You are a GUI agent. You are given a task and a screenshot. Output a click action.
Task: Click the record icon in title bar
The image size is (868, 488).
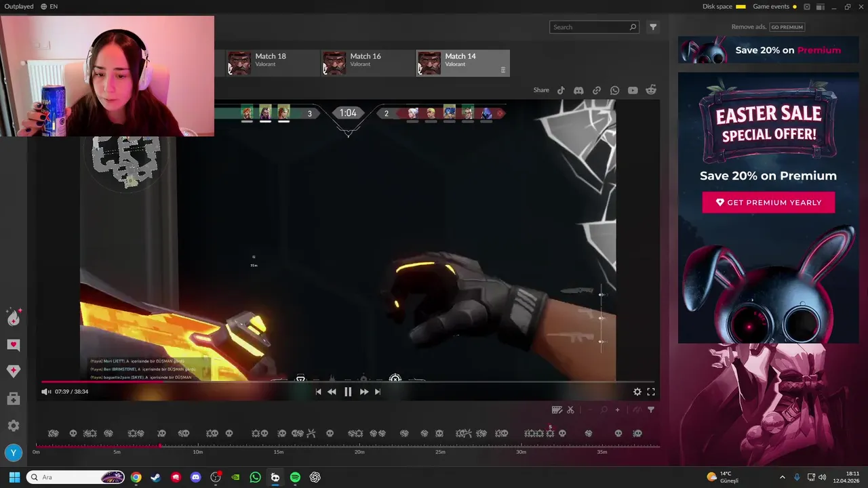[807, 7]
